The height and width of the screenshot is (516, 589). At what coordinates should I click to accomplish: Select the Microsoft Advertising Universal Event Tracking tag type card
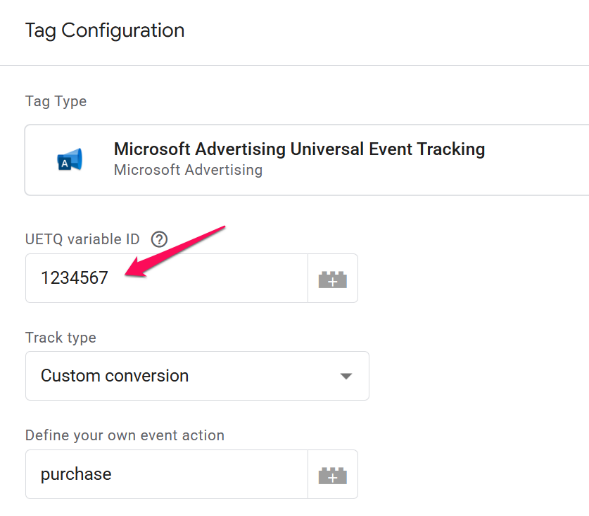pyautogui.click(x=307, y=160)
